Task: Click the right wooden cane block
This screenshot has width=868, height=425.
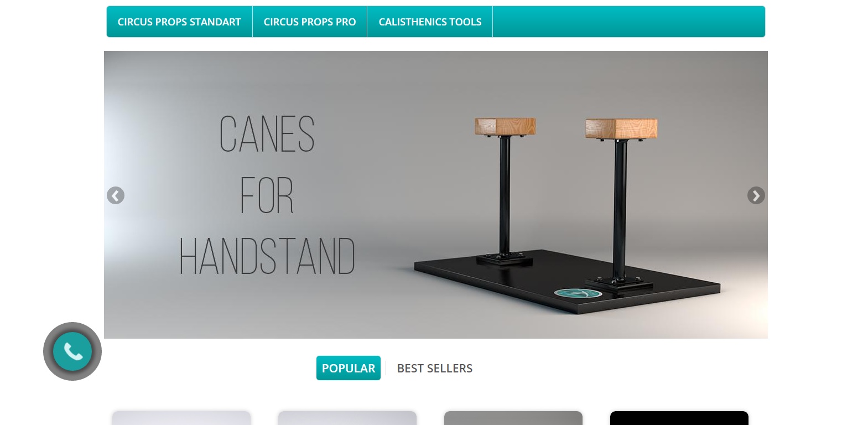Action: (621, 128)
